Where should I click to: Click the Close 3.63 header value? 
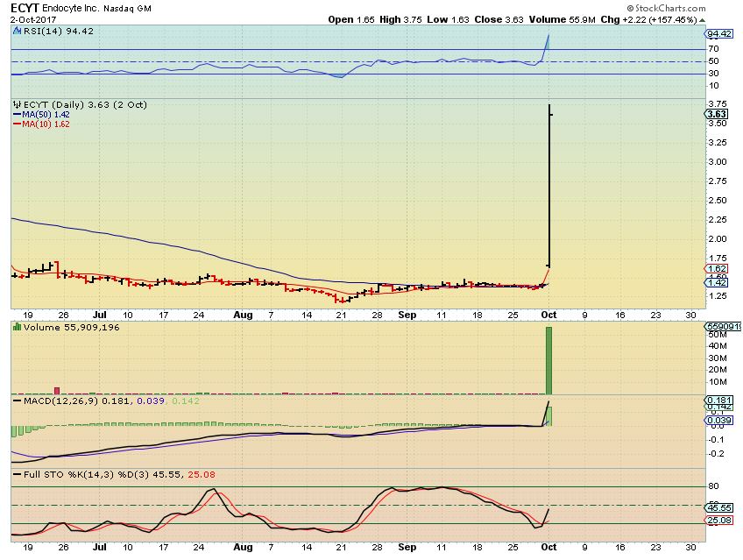tap(499, 20)
